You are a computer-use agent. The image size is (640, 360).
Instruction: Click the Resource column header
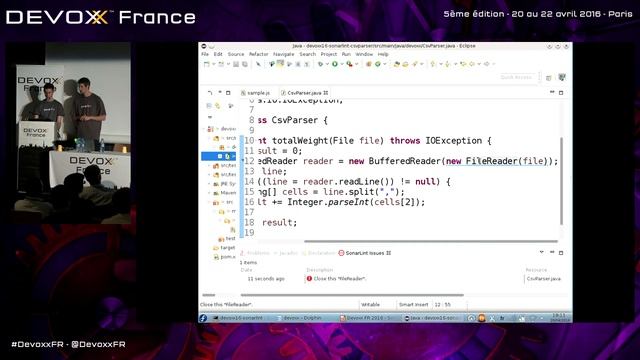536,270
